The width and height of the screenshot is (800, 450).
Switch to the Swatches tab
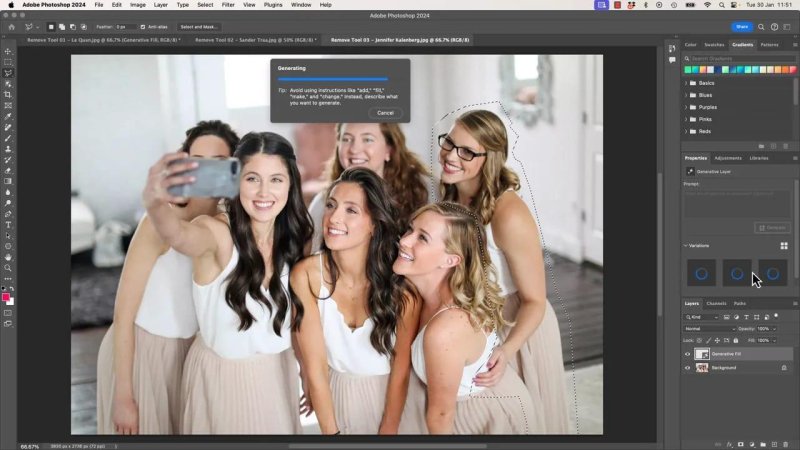coord(714,45)
